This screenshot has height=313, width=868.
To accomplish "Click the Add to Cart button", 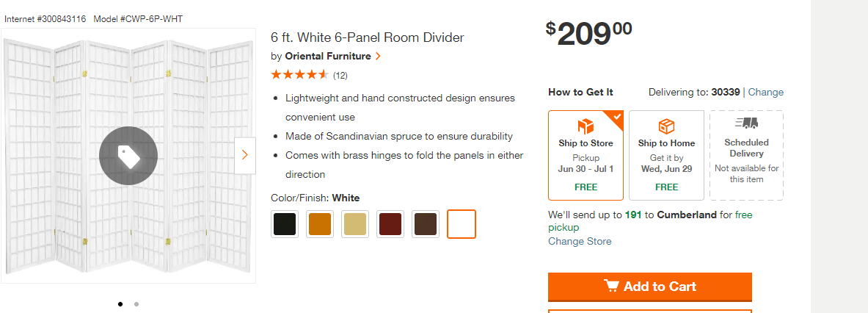I will (x=650, y=287).
